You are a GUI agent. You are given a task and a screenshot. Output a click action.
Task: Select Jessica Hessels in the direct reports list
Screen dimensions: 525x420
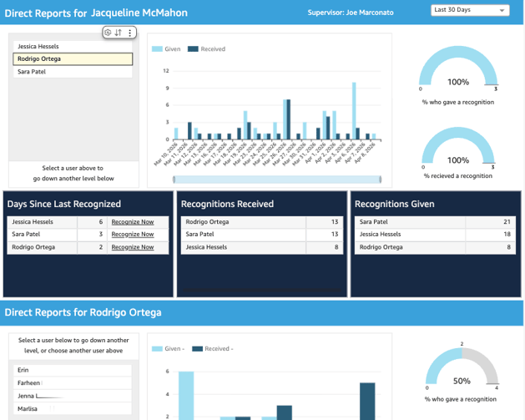click(x=72, y=47)
